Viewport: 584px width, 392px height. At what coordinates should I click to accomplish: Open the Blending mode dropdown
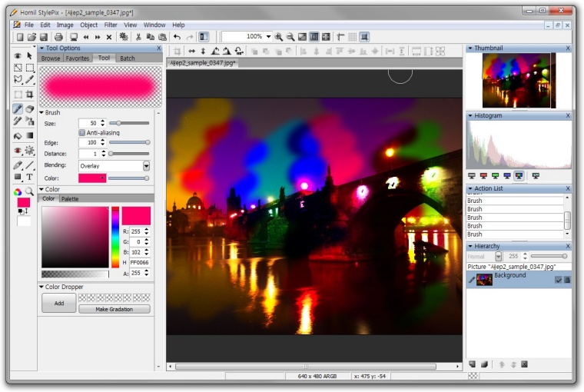pyautogui.click(x=146, y=165)
